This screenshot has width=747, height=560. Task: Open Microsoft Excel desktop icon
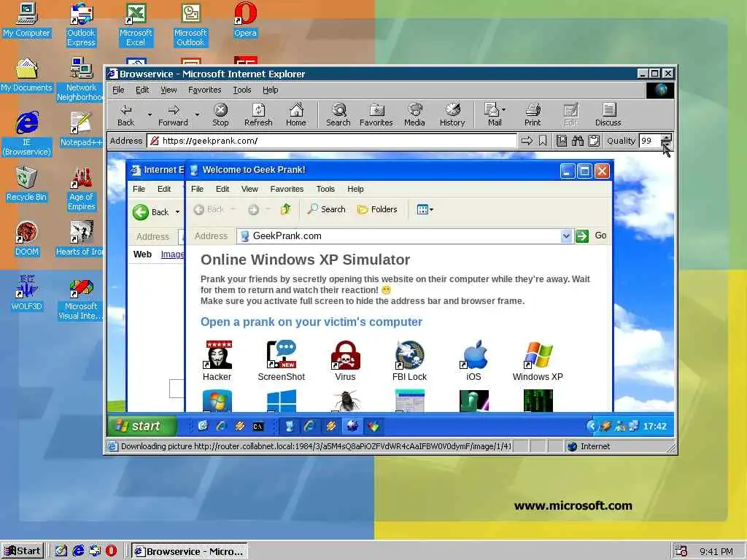click(135, 25)
